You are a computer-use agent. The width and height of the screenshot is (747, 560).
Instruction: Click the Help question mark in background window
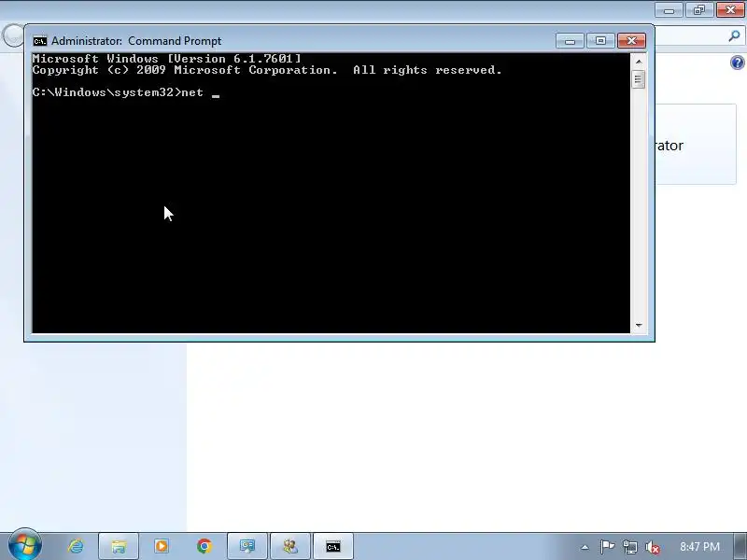[x=738, y=63]
